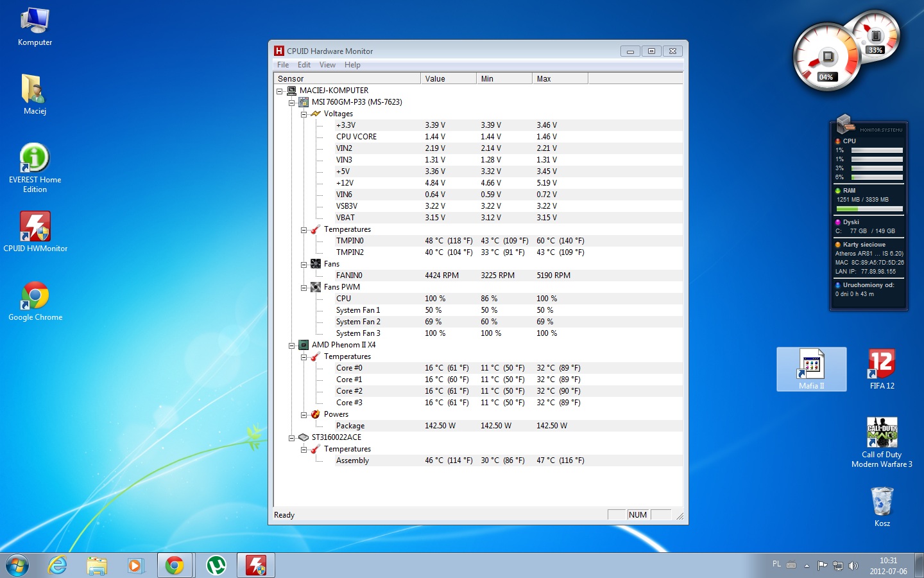Open the CPUID HWMonitor desktop icon
Screen dimensions: 924x578
35,228
